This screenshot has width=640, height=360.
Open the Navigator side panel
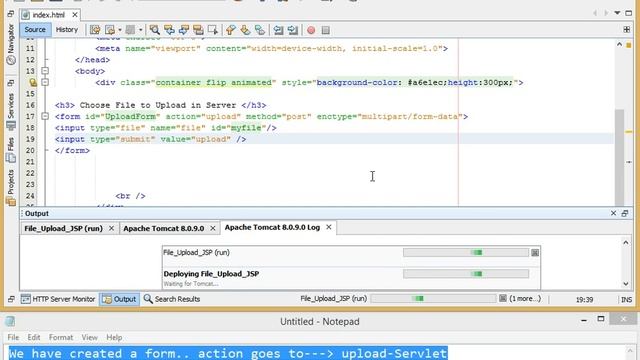(x=11, y=43)
